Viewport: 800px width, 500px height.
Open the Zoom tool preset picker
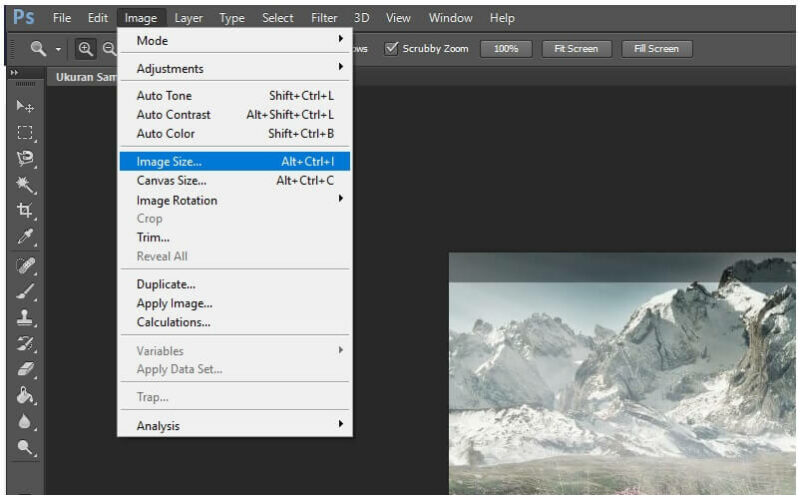click(x=58, y=49)
